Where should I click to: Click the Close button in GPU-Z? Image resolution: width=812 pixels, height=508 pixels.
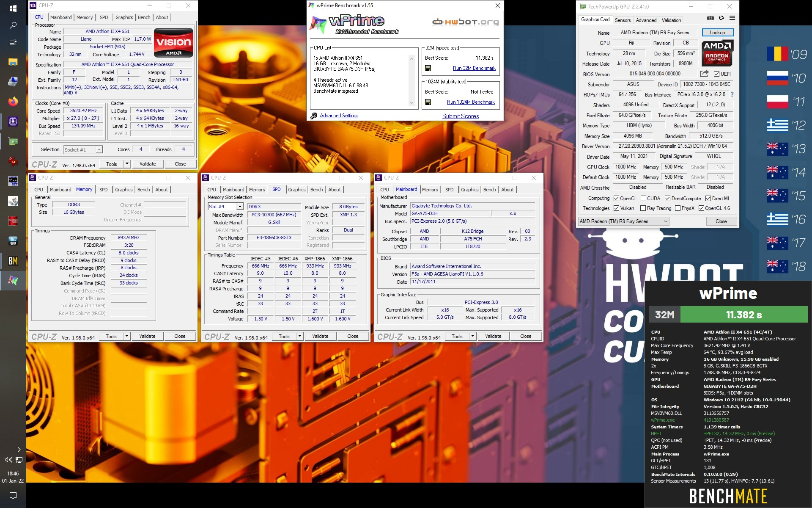(721, 221)
